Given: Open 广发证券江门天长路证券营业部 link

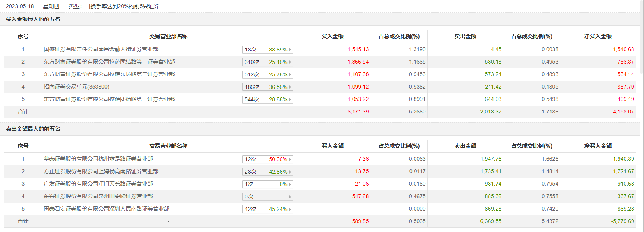Looking at the screenshot, I should (x=98, y=184).
